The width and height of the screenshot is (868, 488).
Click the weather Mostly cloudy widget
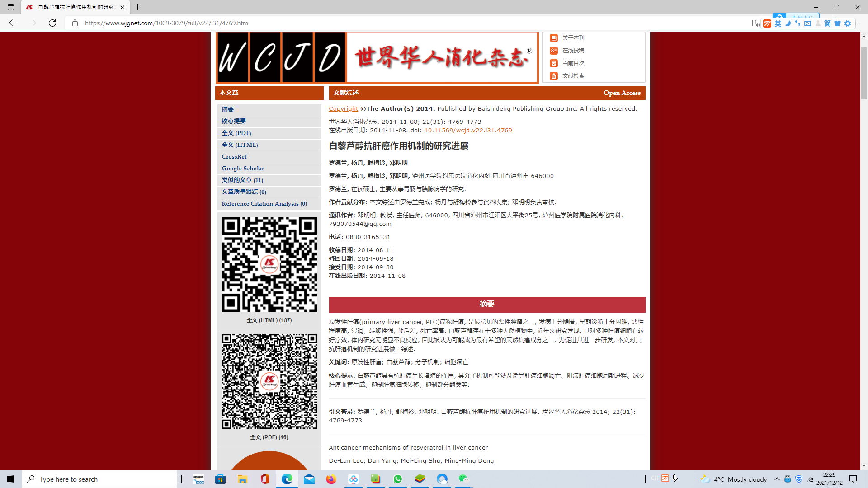pyautogui.click(x=734, y=479)
